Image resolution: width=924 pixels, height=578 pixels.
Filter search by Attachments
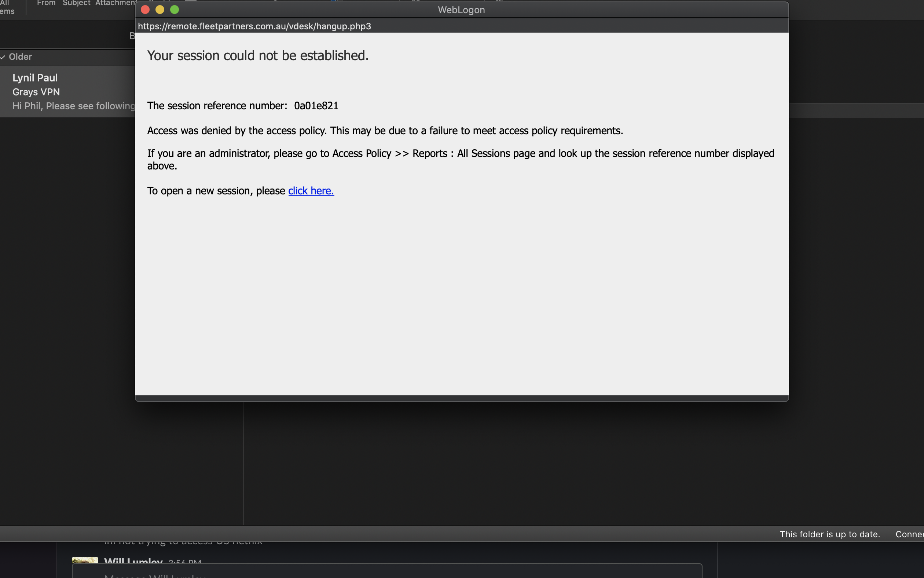115,3
